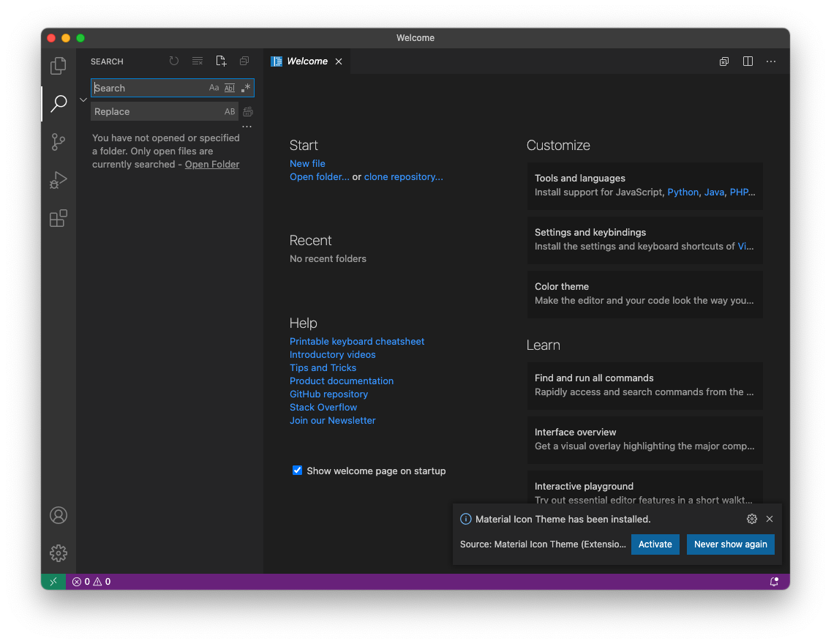
Task: Open the Accounts menu icon
Action: pos(59,515)
